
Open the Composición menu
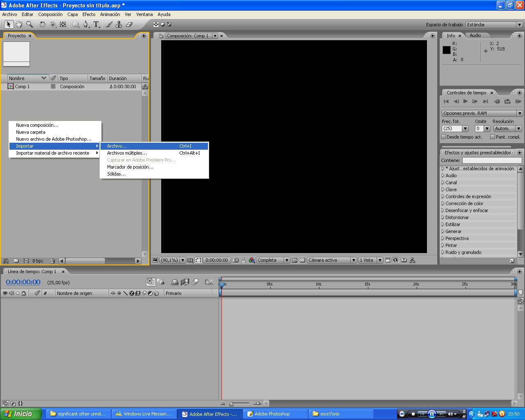pos(50,14)
